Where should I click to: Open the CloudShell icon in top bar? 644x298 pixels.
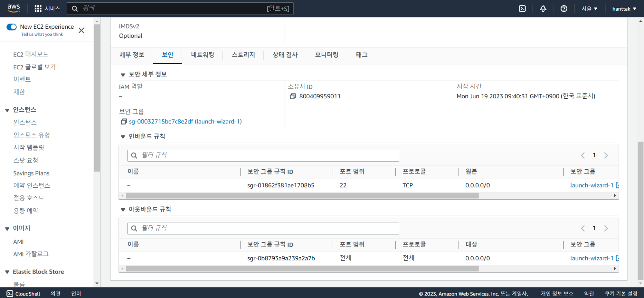pos(522,9)
